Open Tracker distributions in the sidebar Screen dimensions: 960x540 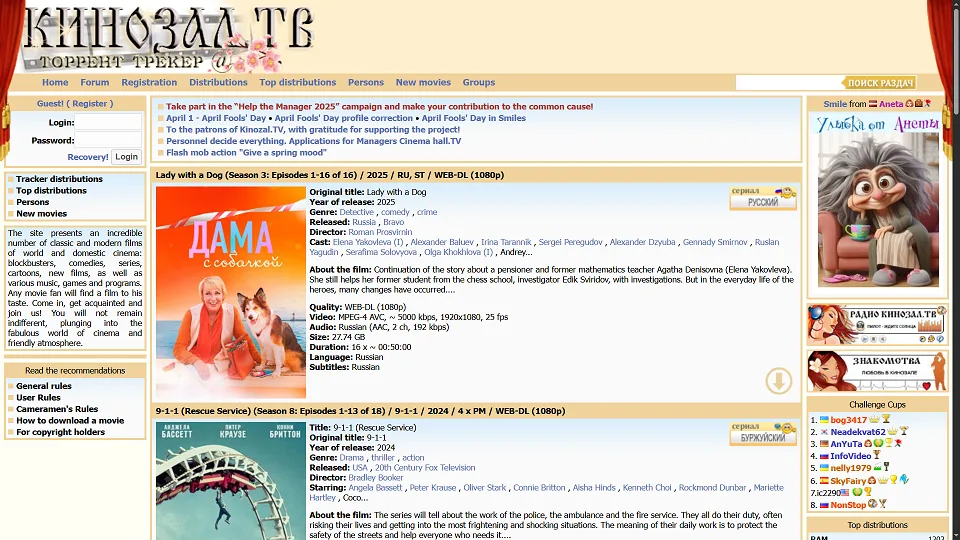point(59,179)
